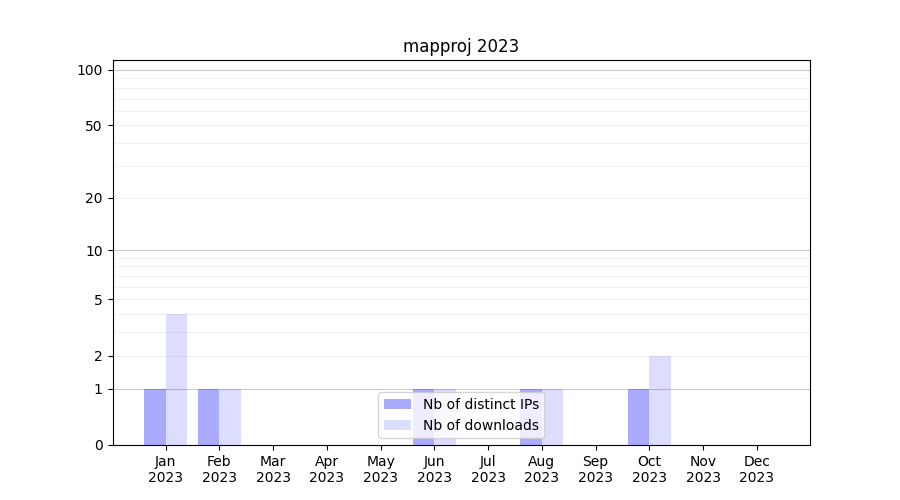Click the 'Mar 2023' x-axis label
The height and width of the screenshot is (500, 900).
point(273,469)
